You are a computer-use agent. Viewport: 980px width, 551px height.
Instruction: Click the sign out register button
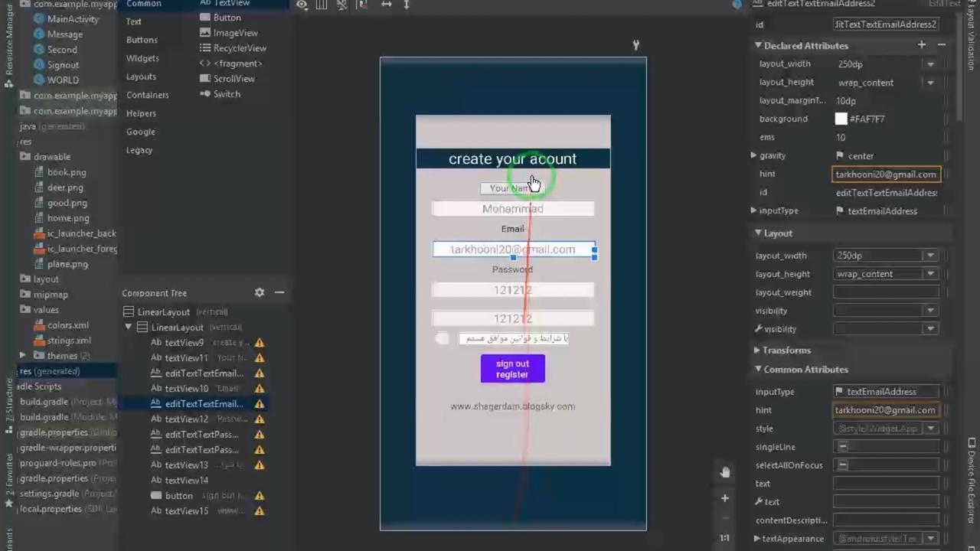[512, 369]
